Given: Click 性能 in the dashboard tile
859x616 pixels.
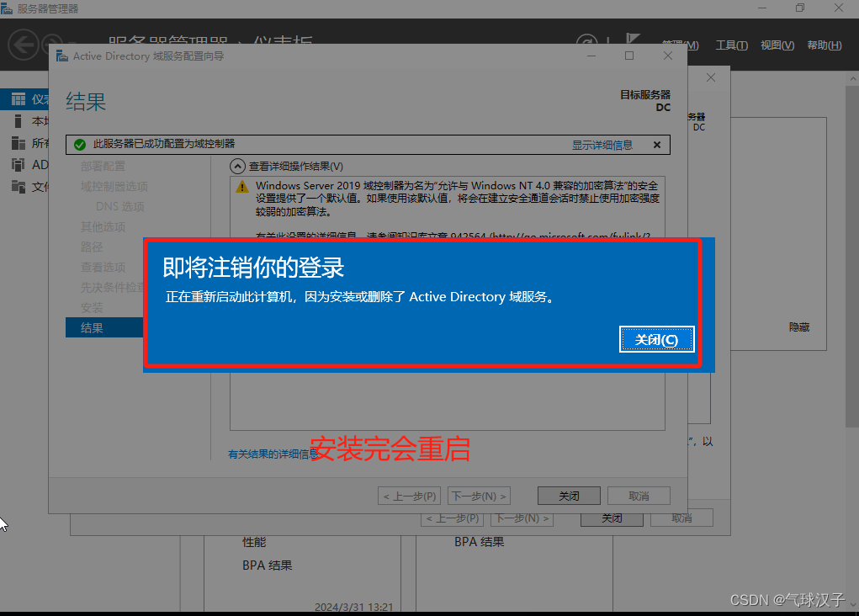Looking at the screenshot, I should [x=254, y=542].
